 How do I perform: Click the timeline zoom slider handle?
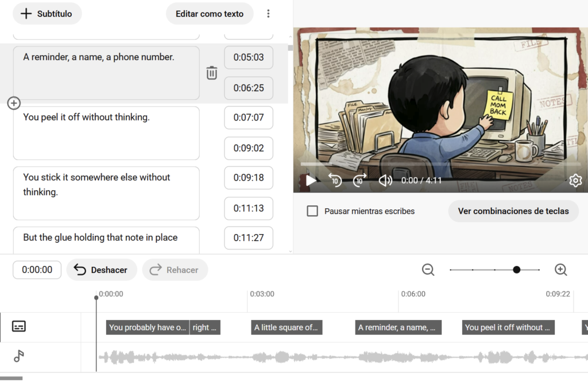tap(516, 270)
